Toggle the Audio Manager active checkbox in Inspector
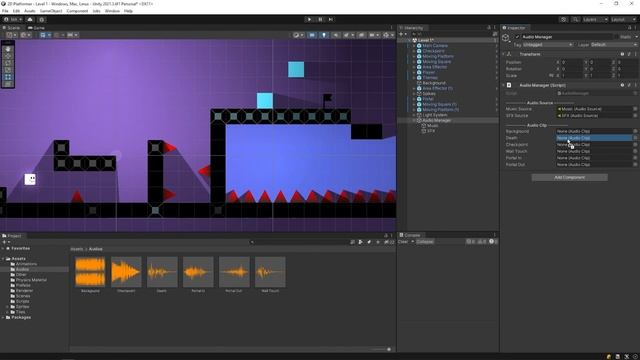This screenshot has width=640, height=360. click(517, 37)
